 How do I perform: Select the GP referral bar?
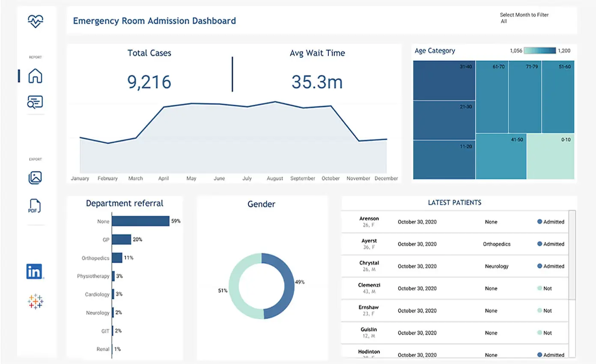pos(122,239)
